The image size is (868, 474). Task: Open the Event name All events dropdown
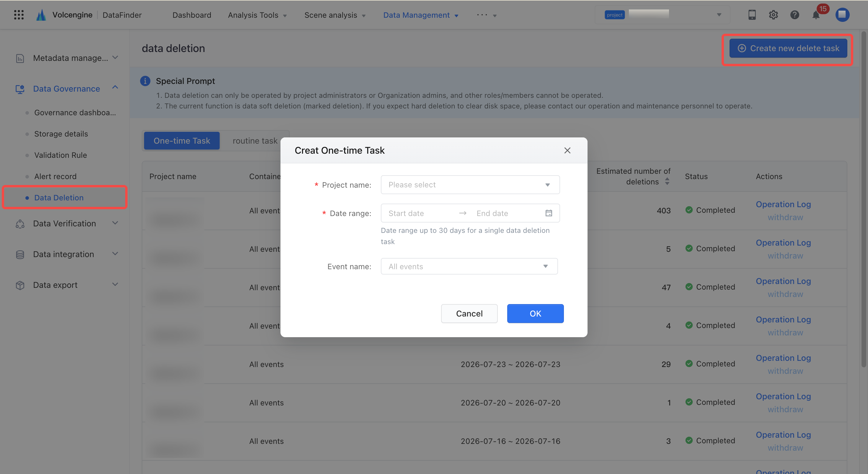tap(469, 266)
